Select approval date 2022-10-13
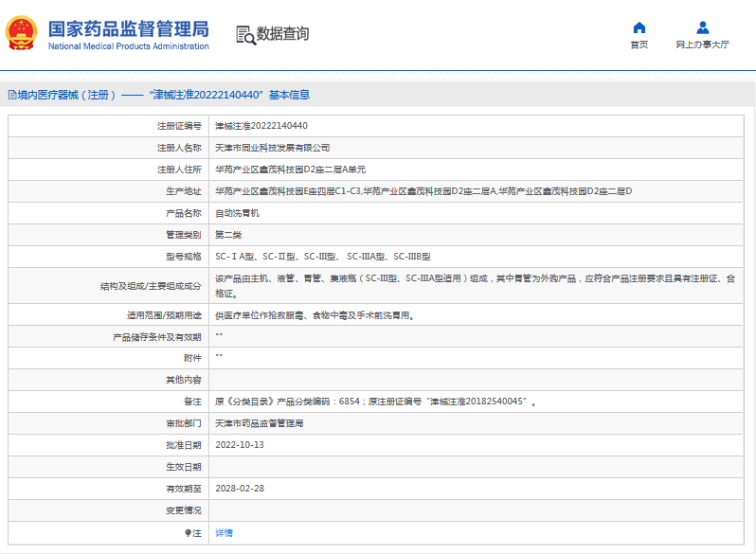 tap(240, 445)
